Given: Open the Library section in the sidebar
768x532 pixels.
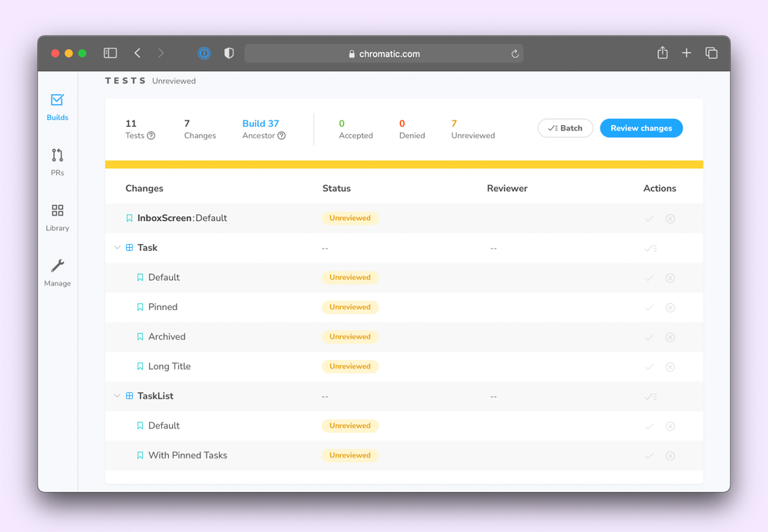Looking at the screenshot, I should [57, 212].
